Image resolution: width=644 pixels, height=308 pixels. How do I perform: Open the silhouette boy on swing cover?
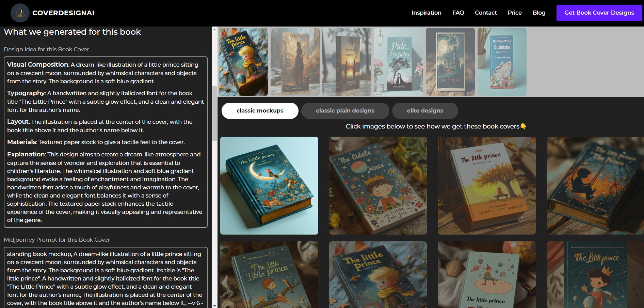click(x=595, y=186)
